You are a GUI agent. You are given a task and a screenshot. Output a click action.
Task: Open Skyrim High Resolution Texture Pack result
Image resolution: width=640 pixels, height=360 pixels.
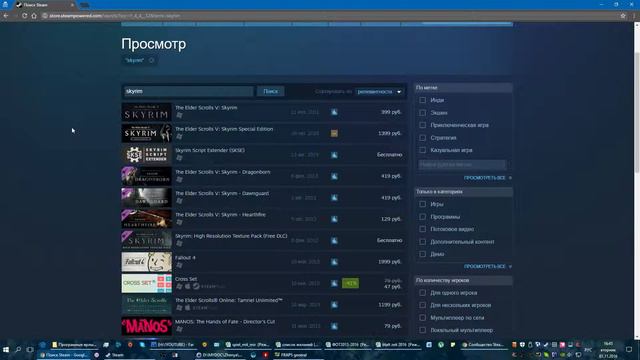point(264,240)
